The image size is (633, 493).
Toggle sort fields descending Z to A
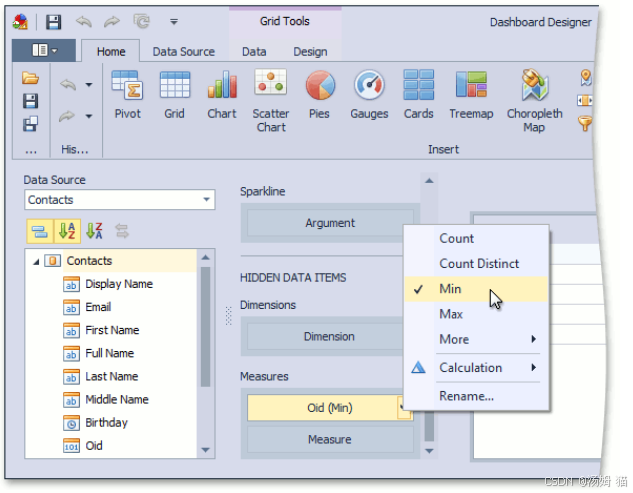94,231
